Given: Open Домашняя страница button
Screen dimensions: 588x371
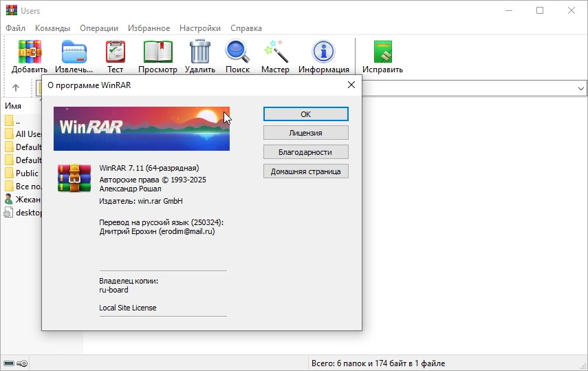Looking at the screenshot, I should 305,171.
